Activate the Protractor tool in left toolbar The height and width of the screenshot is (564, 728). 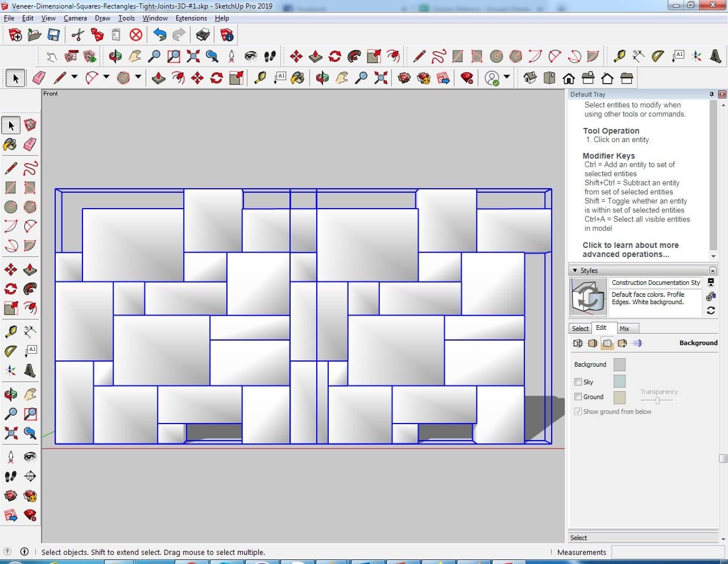pos(10,351)
